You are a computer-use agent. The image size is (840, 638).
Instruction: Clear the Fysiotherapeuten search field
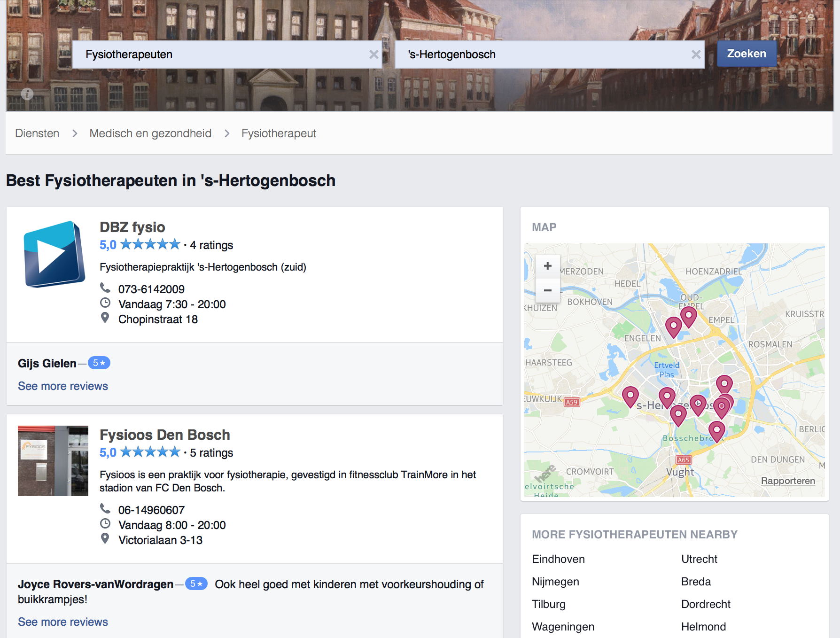pyautogui.click(x=373, y=54)
